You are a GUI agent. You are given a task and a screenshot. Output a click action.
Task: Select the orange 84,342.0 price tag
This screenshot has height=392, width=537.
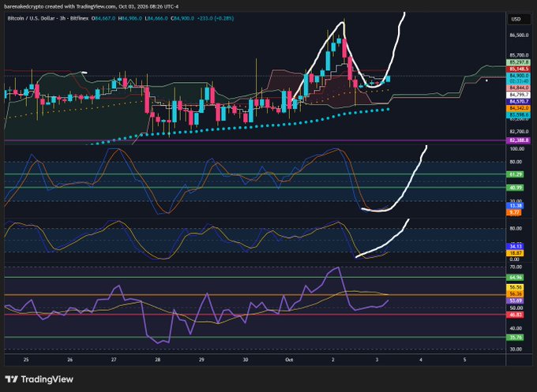click(519, 108)
